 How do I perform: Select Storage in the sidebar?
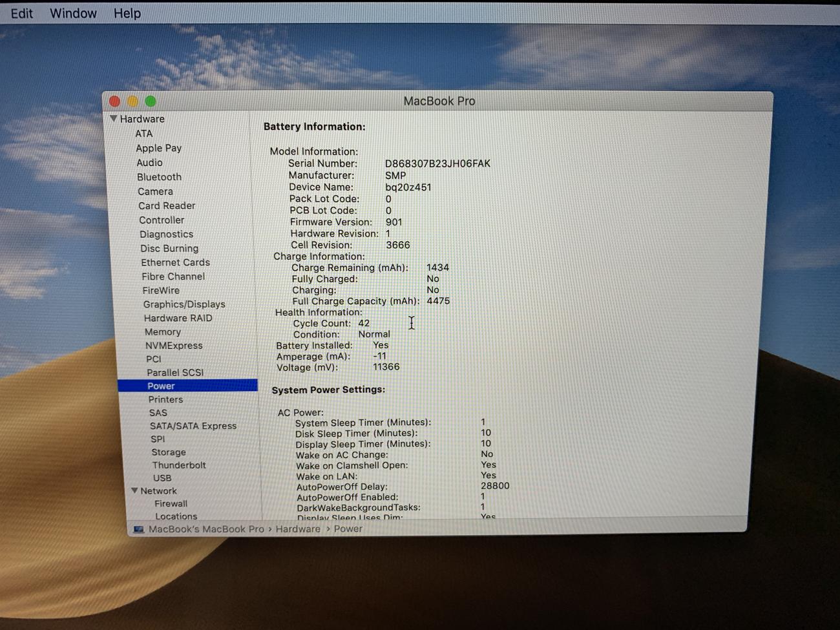click(168, 452)
